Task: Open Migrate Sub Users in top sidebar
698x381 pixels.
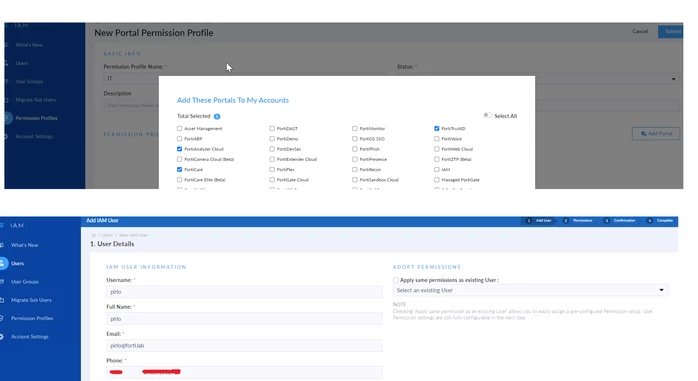Action: pyautogui.click(x=36, y=100)
